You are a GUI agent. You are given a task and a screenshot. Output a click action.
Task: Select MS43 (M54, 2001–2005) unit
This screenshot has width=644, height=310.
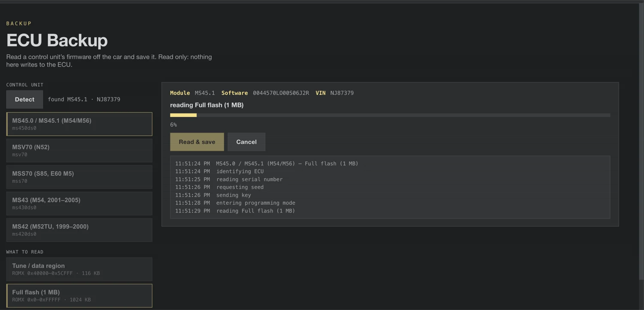point(79,204)
